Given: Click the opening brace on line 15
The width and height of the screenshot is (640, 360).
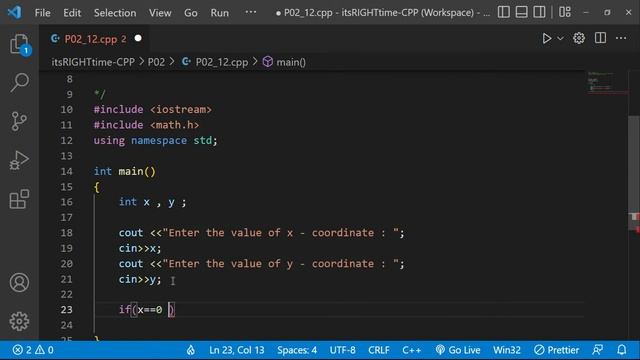Looking at the screenshot, I should 97,187.
